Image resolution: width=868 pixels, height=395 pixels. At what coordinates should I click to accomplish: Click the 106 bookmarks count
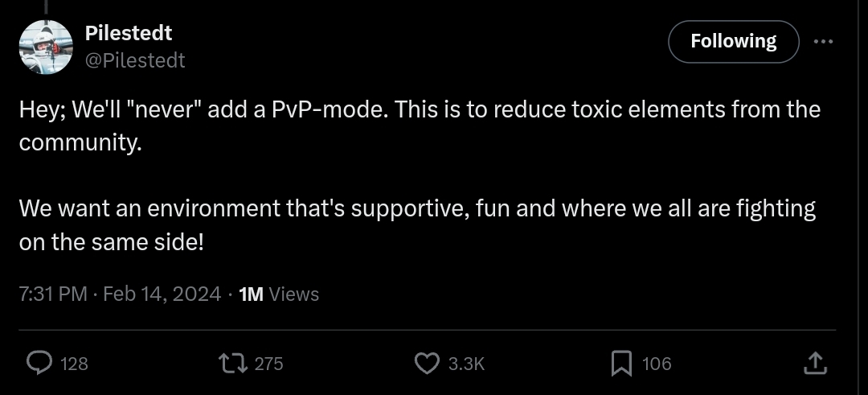(x=657, y=364)
